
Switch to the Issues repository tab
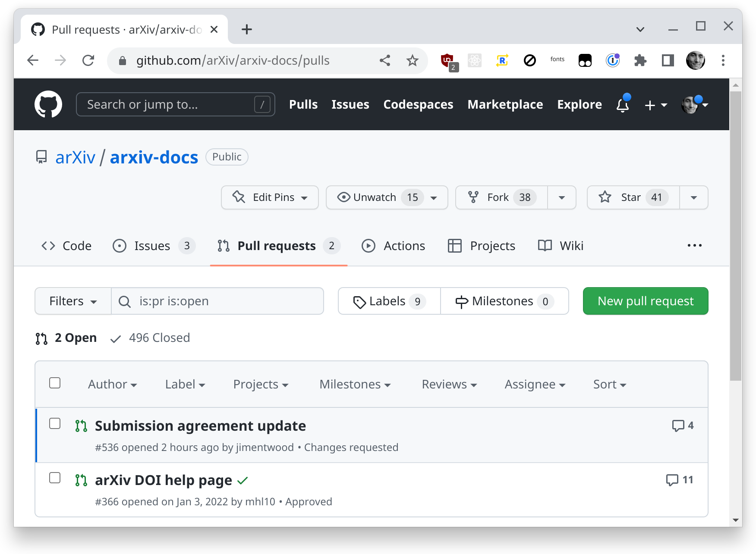(x=154, y=246)
